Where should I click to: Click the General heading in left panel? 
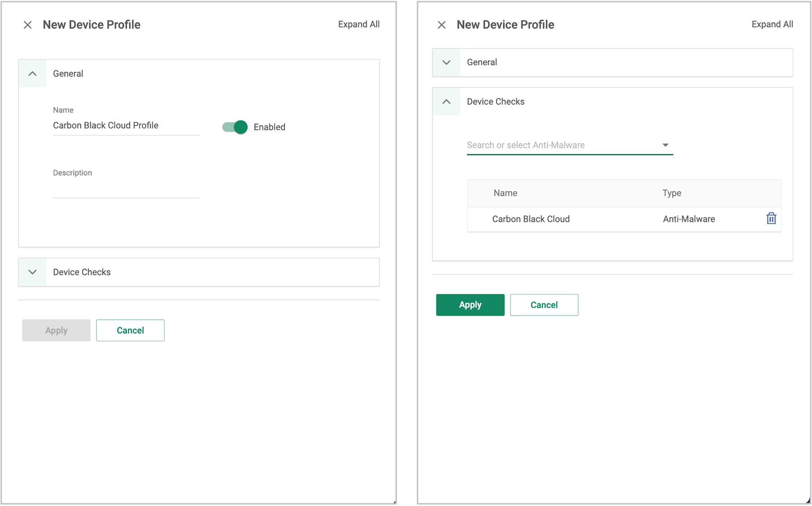(68, 74)
